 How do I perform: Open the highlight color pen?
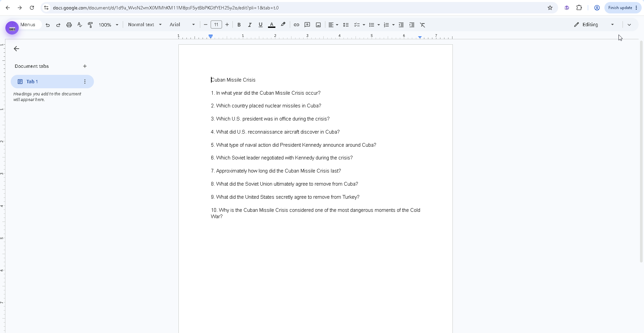[283, 25]
